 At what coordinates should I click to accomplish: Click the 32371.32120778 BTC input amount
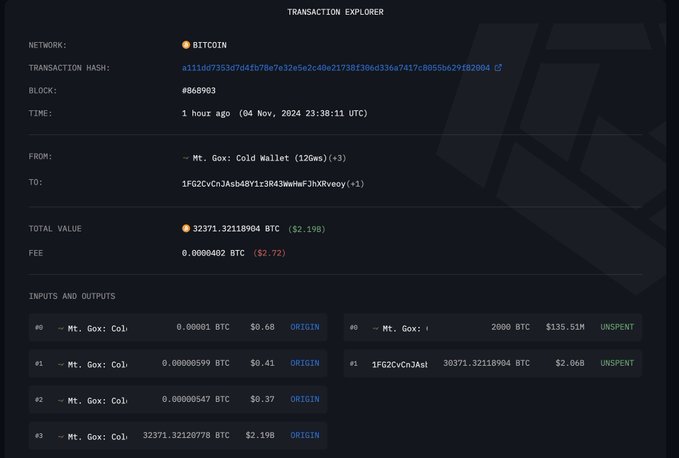186,435
